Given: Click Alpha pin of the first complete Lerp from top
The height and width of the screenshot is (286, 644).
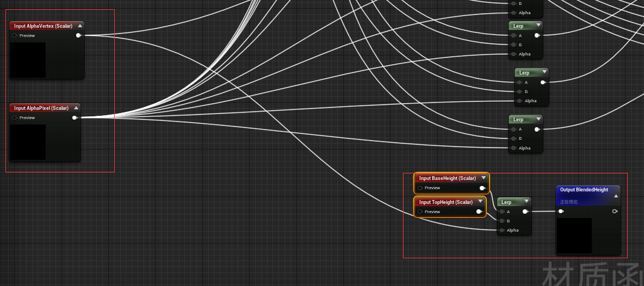Looking at the screenshot, I should point(513,54).
